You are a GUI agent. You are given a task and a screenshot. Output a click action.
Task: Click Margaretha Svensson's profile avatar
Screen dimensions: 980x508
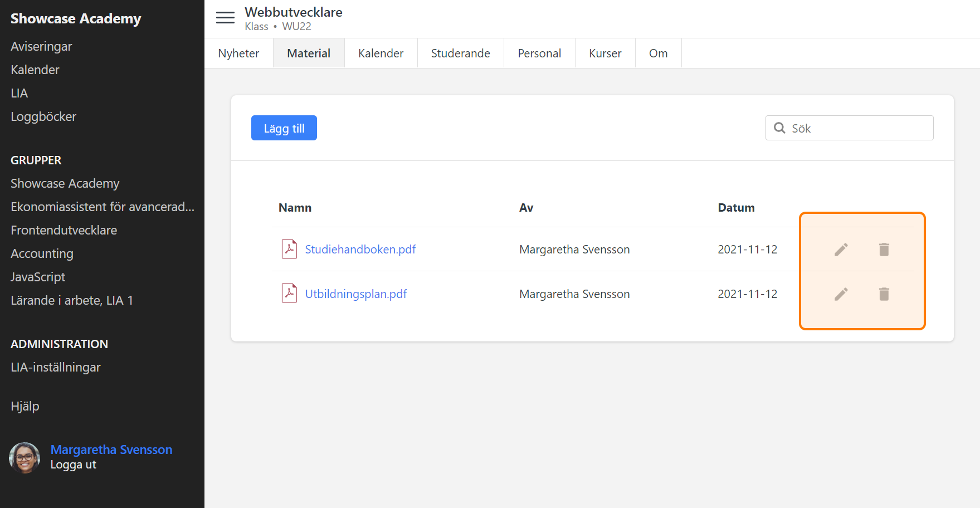[25, 457]
